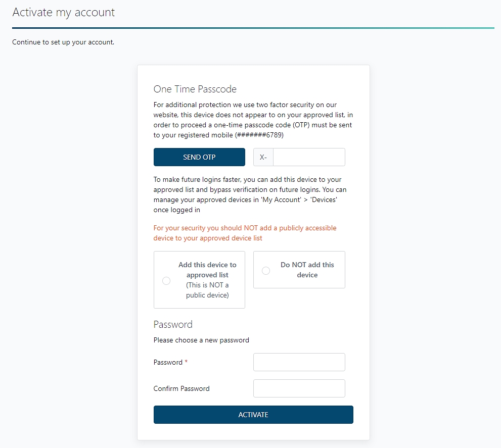Focus the one-time passcode input field
Image resolution: width=501 pixels, height=448 pixels.
(x=309, y=157)
